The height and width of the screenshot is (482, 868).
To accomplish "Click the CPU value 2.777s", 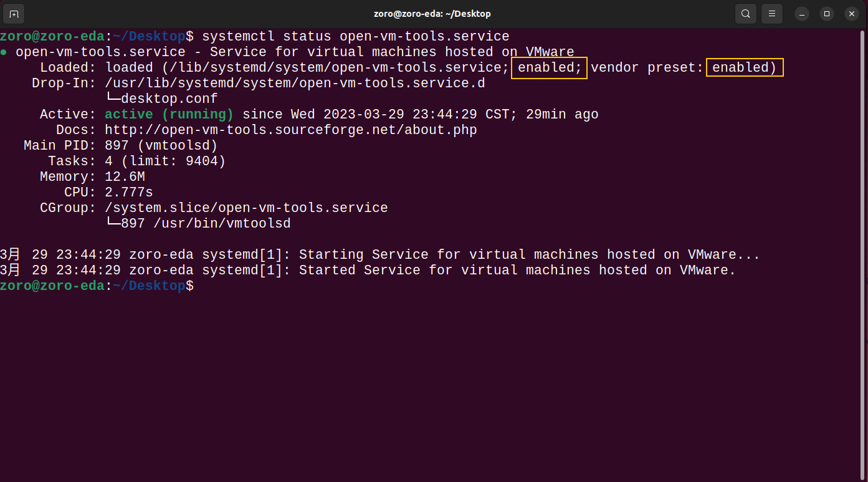I will pyautogui.click(x=128, y=193).
